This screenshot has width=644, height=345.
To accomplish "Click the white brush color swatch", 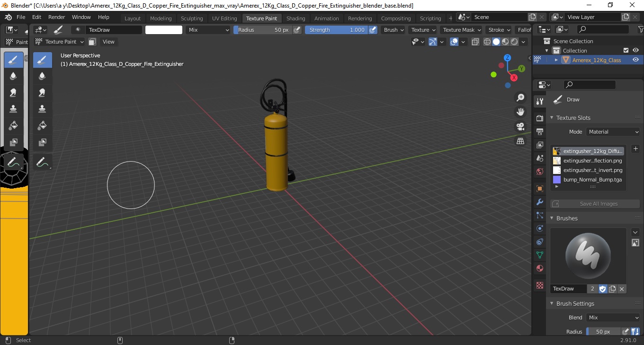I will tap(164, 30).
